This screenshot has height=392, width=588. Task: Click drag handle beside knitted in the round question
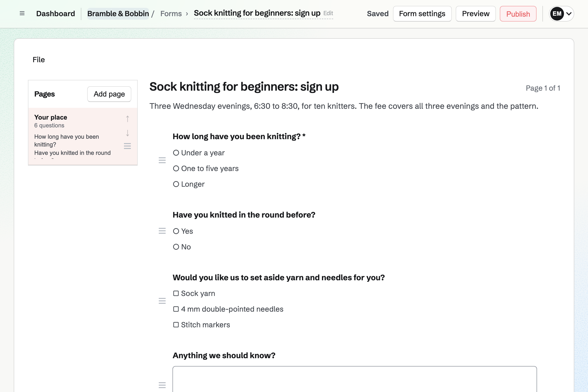point(162,231)
